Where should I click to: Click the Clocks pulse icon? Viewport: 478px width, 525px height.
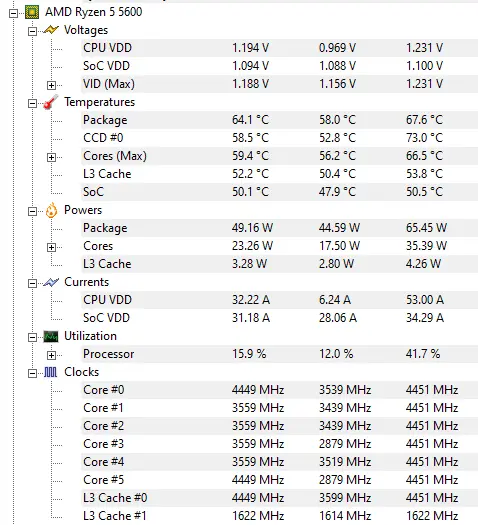[51, 372]
